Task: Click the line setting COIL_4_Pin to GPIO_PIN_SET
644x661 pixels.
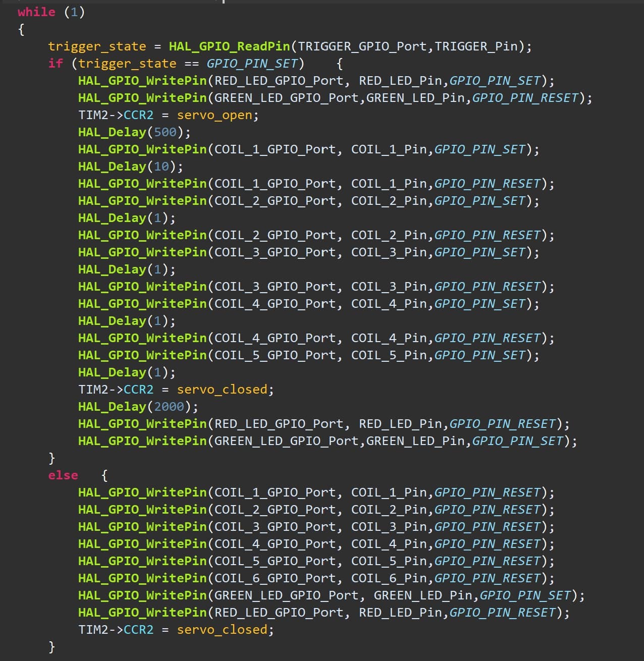Action: pos(308,304)
